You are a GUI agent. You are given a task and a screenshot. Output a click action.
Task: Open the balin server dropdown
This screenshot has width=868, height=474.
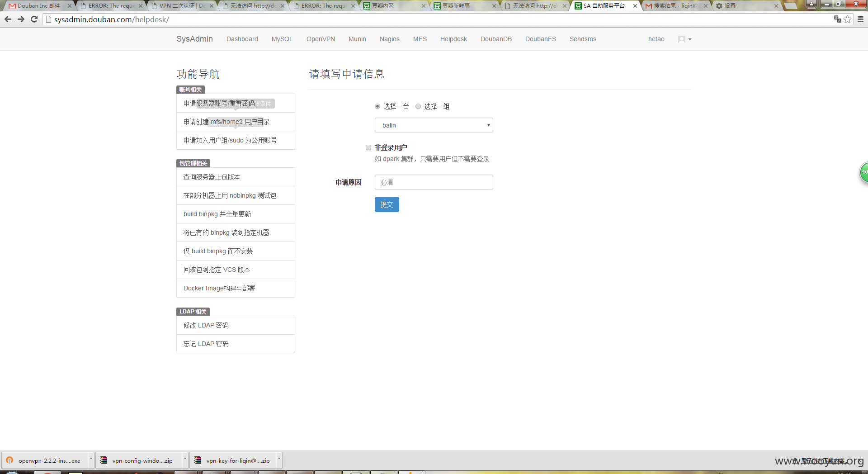[x=434, y=125]
